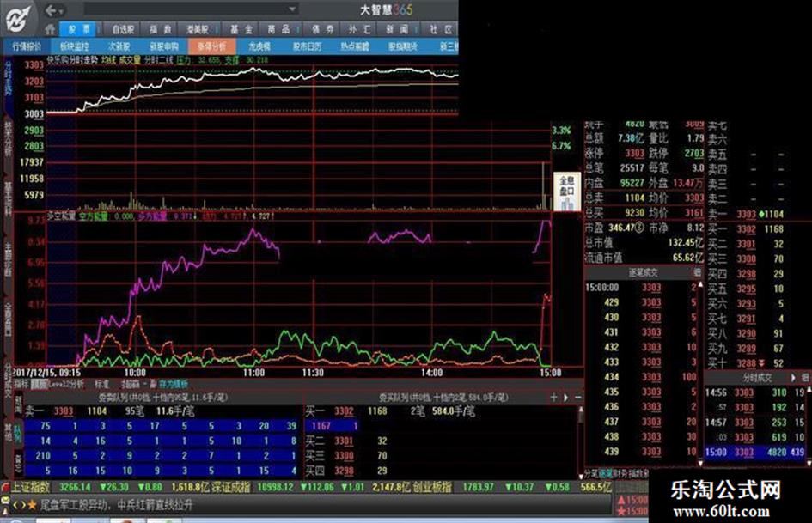Open 板块监控 in the sub menu
Image resolution: width=812 pixels, height=523 pixels.
pos(74,46)
